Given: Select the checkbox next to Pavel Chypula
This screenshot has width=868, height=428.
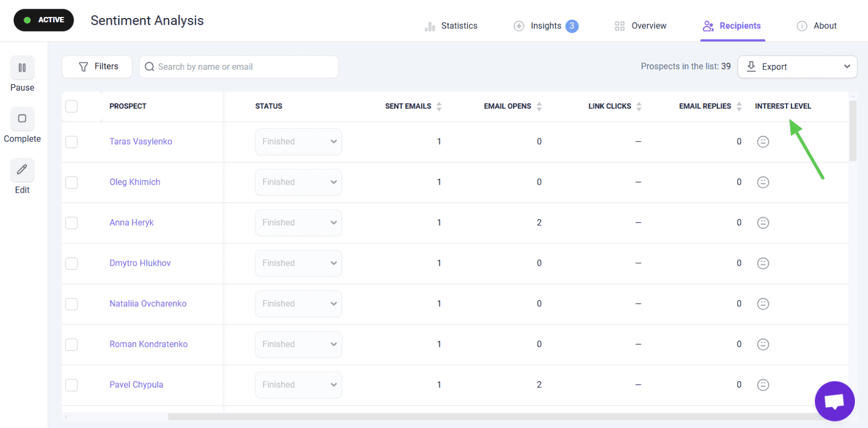Looking at the screenshot, I should [72, 385].
